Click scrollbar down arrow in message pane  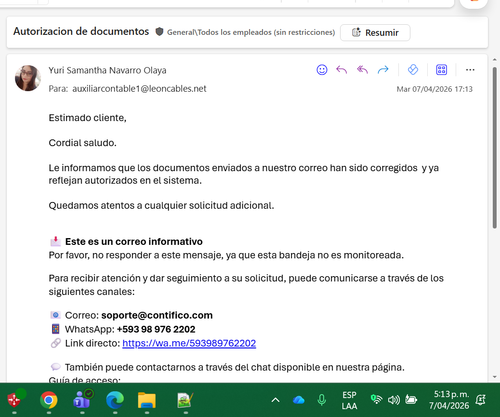coord(495,377)
